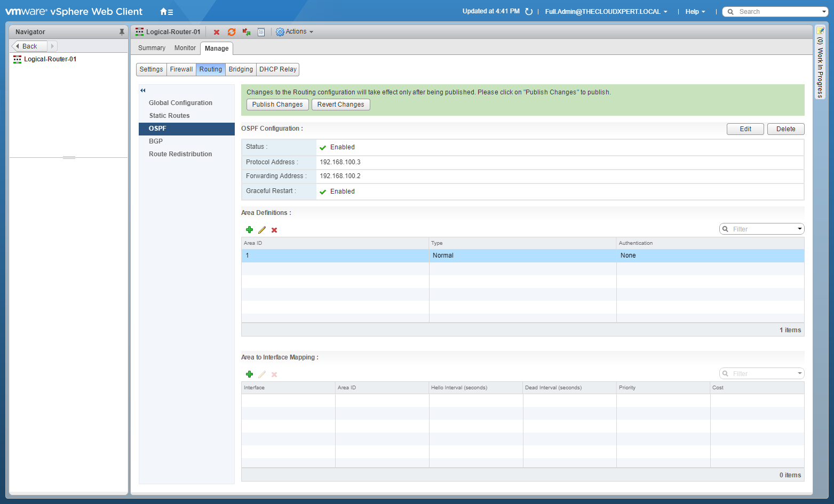Expand the Help menu

tap(695, 12)
